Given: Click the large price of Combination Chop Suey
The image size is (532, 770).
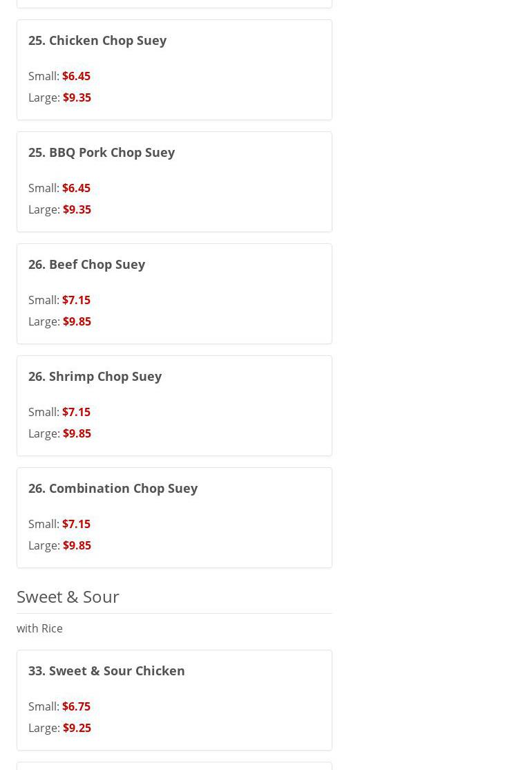Looking at the screenshot, I should pos(77,545).
